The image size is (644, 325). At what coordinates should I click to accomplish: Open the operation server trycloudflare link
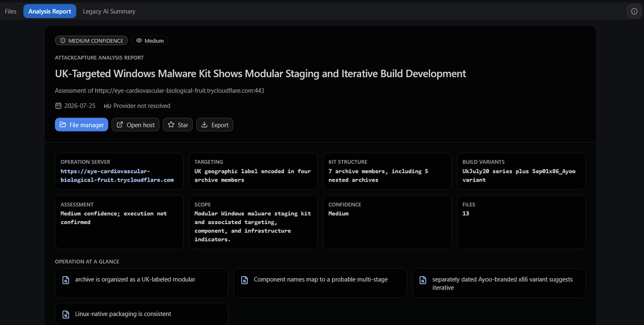click(x=117, y=176)
